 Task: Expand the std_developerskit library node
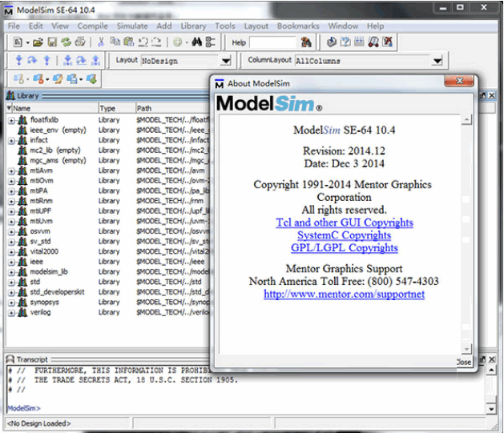[11, 293]
